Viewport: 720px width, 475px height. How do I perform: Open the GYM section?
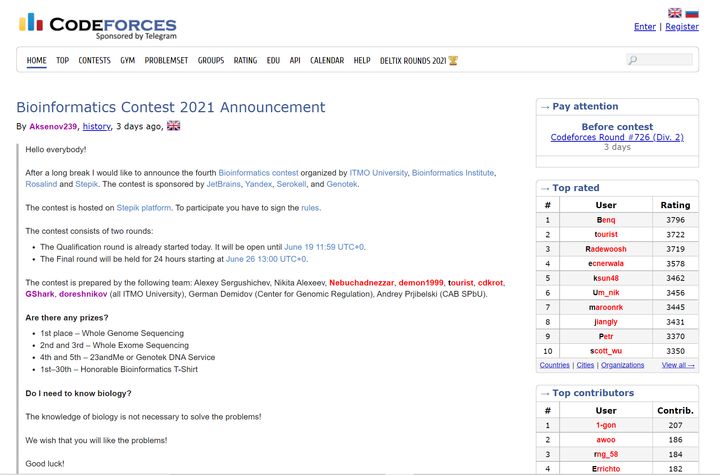pyautogui.click(x=128, y=60)
